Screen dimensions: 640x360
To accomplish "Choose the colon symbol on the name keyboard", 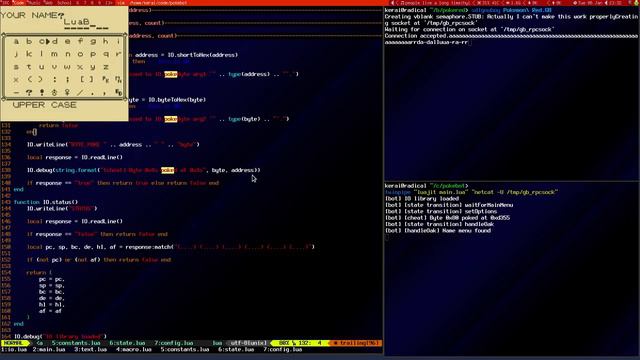I will (x=55, y=80).
